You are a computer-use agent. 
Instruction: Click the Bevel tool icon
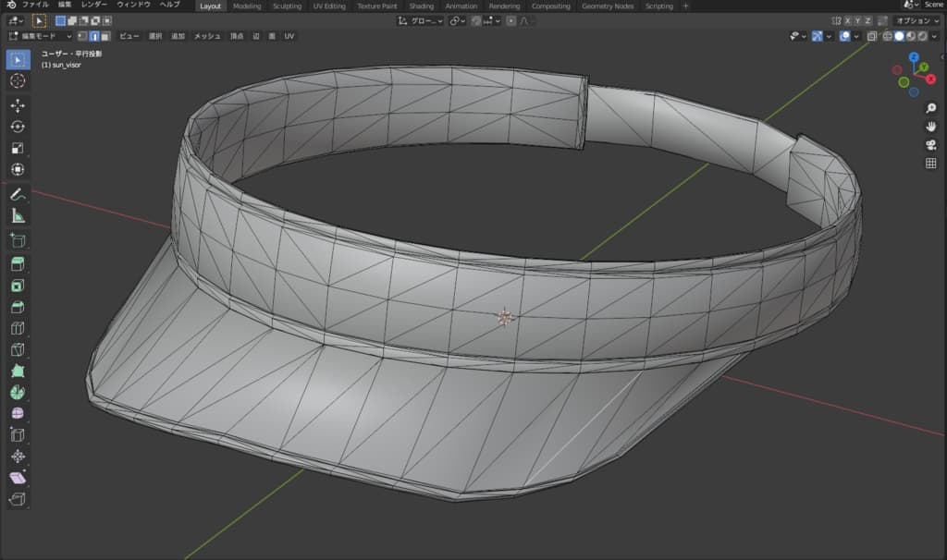coord(18,307)
